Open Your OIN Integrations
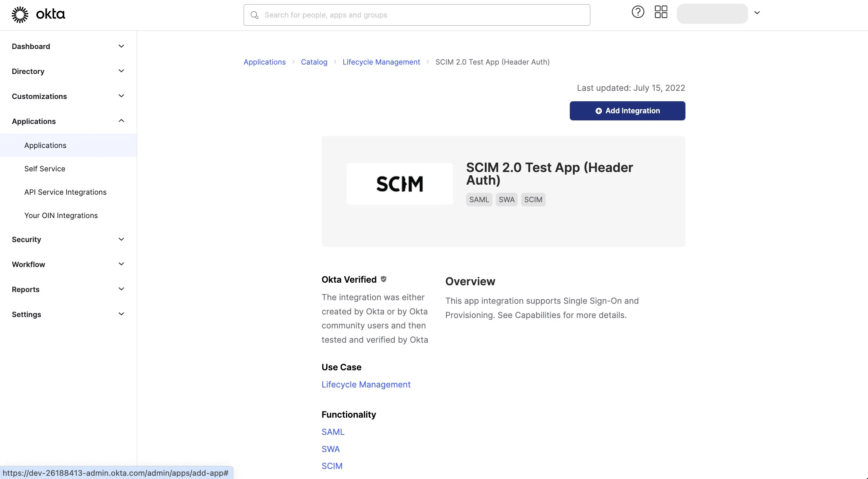The image size is (868, 479). [x=61, y=215]
